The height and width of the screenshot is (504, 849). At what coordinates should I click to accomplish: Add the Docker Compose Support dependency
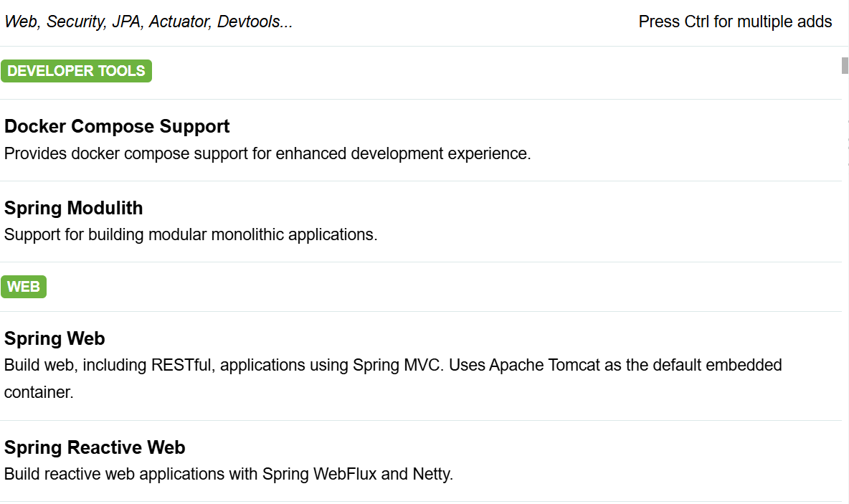click(x=421, y=140)
